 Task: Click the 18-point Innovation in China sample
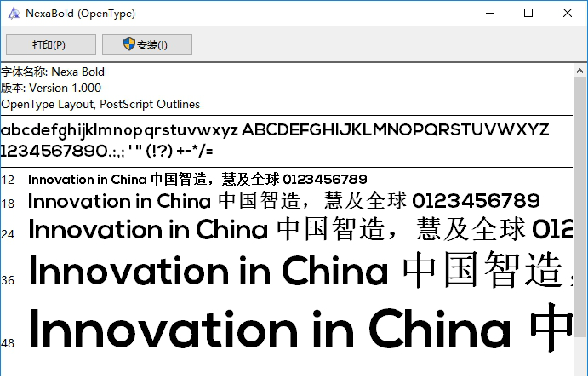284,201
